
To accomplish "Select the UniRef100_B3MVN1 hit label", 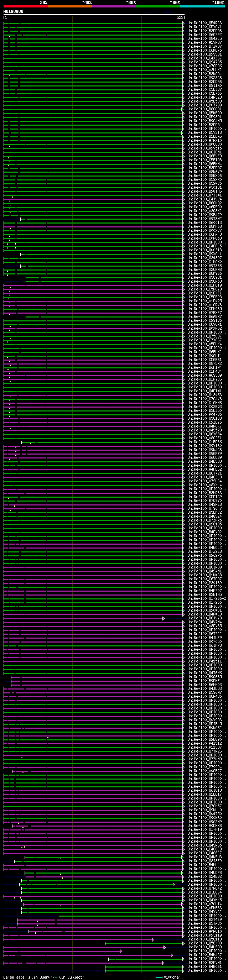I will pyautogui.click(x=204, y=963).
